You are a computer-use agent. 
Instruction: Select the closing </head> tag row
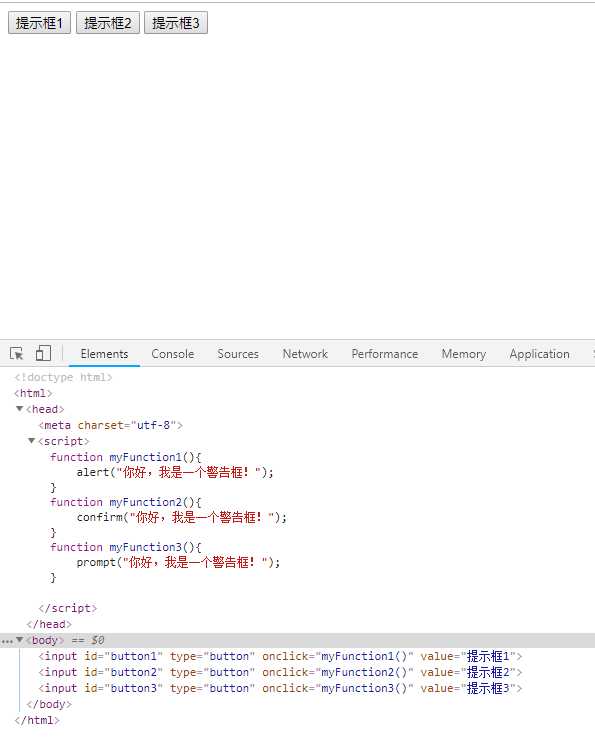tap(49, 624)
